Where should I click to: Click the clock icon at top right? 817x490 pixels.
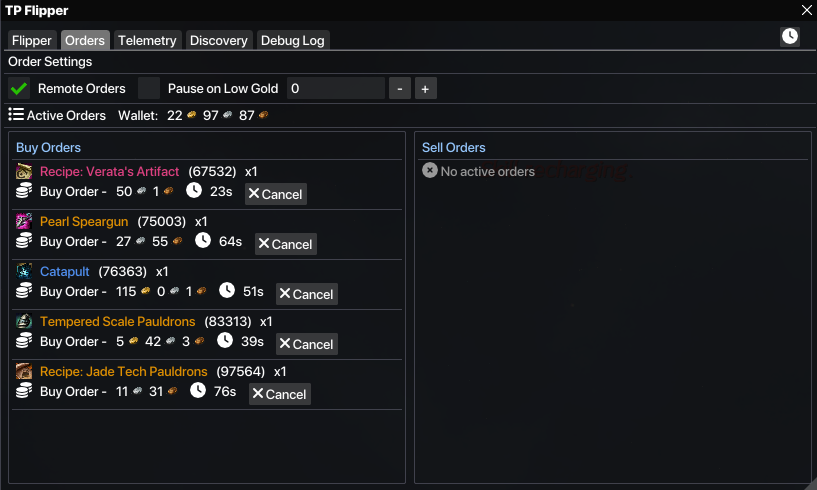[790, 36]
